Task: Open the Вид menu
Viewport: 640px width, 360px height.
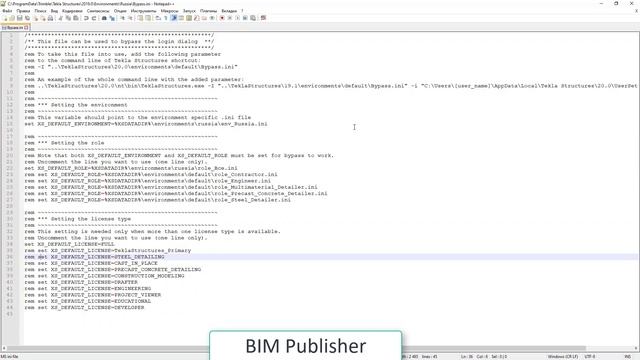Action: point(54,11)
